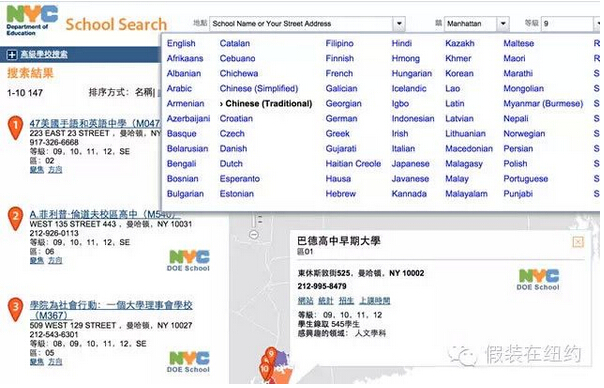Image resolution: width=604 pixels, height=388 pixels.
Task: Select Chinese (Simplified) from language list
Action: click(259, 89)
